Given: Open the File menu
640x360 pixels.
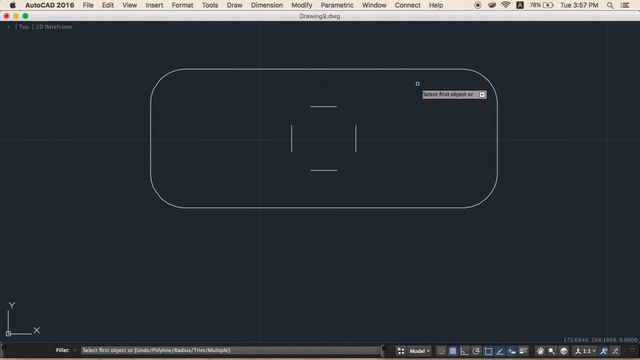Looking at the screenshot, I should pyautogui.click(x=88, y=5).
